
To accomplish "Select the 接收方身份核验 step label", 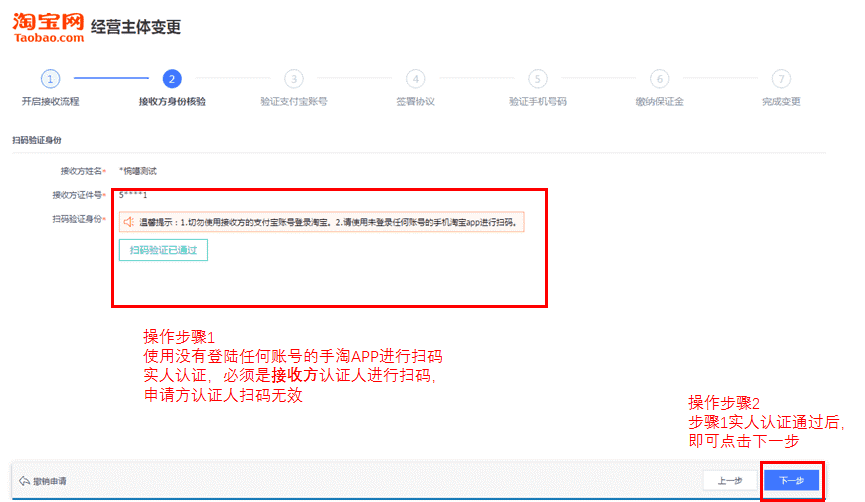I will 172,102.
